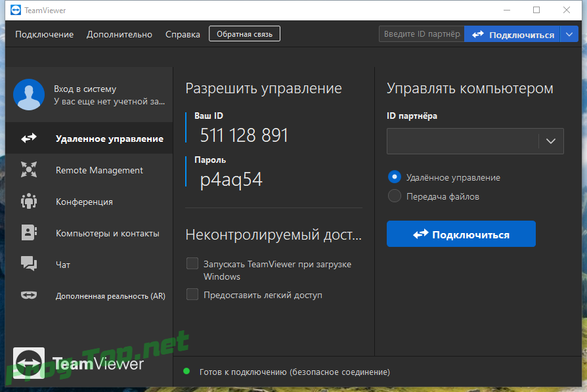Maximize the TeamViewer window

point(536,10)
